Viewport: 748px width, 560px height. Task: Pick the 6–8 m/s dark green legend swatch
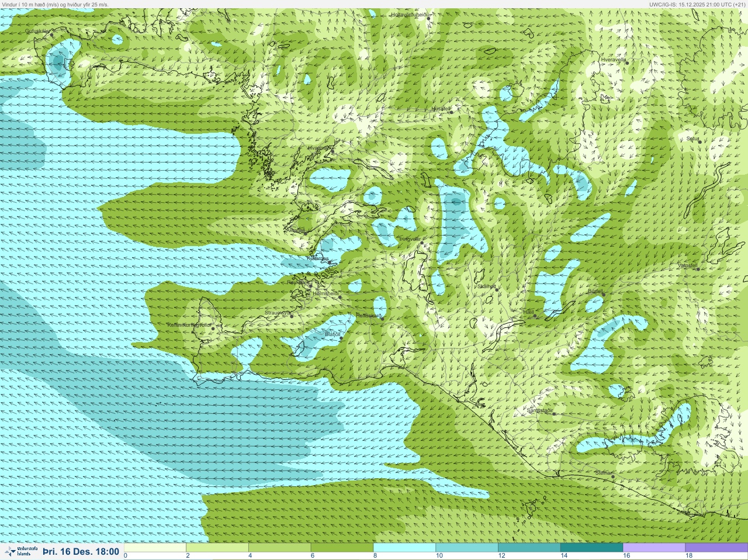click(342, 548)
